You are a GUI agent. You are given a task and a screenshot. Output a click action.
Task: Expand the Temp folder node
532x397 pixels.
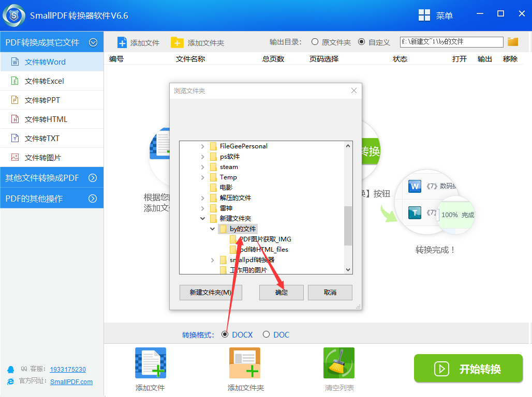(202, 177)
